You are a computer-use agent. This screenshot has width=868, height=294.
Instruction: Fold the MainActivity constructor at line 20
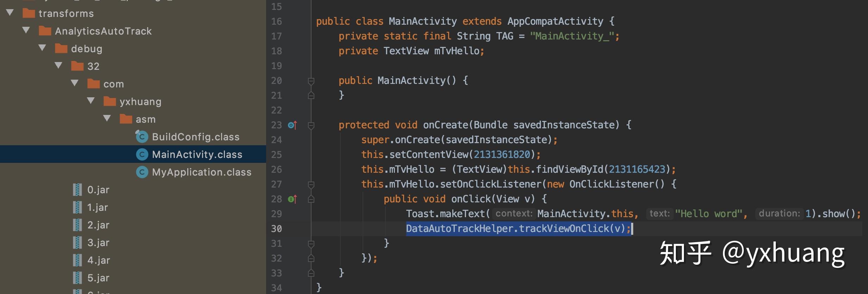tap(311, 81)
